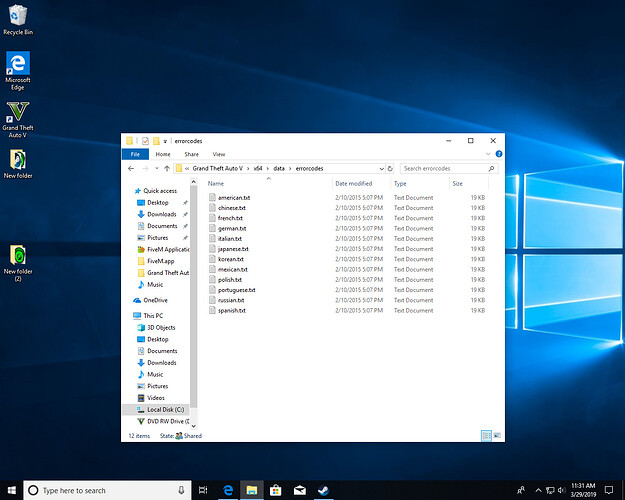Viewport: 625px width, 500px height.
Task: Select Local Disk (C:) in navigation pane
Action: pyautogui.click(x=160, y=409)
